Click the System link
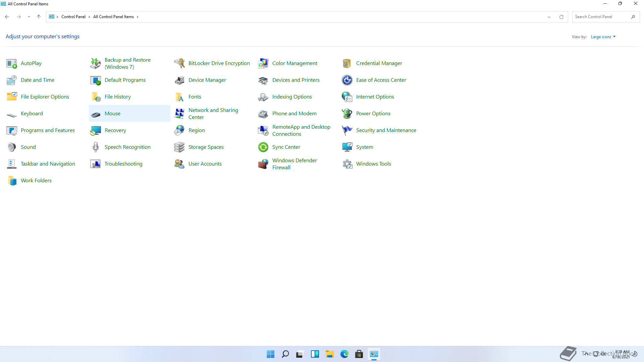The width and height of the screenshot is (644, 362). [365, 147]
